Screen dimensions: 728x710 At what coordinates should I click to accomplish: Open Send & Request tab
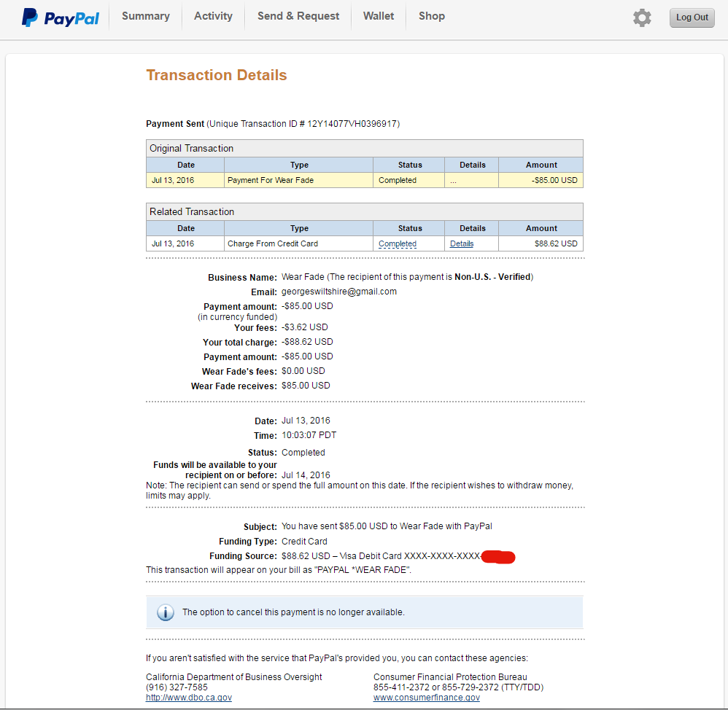pos(298,16)
